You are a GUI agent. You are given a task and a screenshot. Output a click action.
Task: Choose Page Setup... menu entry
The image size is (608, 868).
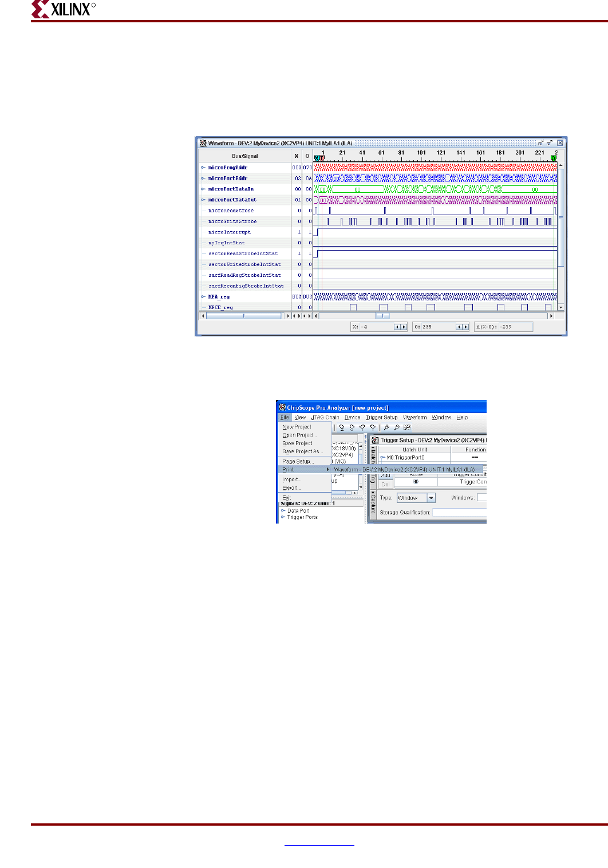click(x=305, y=461)
